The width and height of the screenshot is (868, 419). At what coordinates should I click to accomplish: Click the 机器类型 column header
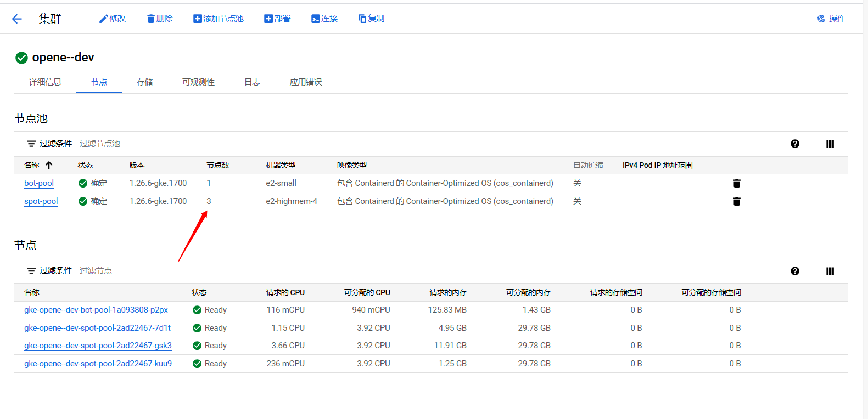coord(281,165)
